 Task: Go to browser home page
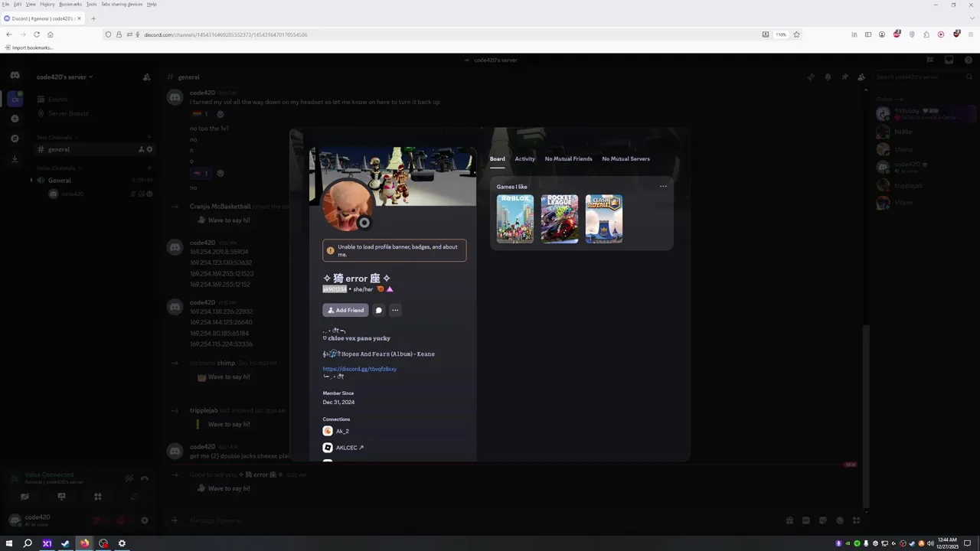(50, 34)
